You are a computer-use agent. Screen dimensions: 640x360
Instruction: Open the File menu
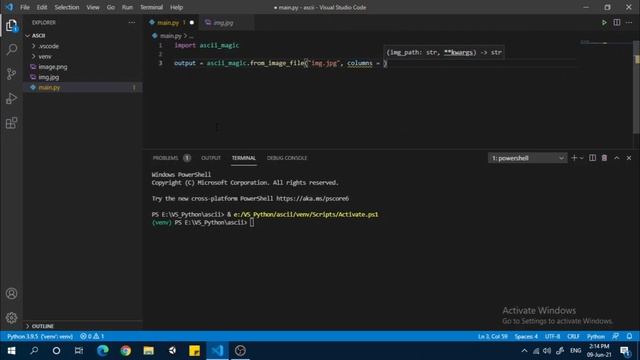click(25, 7)
